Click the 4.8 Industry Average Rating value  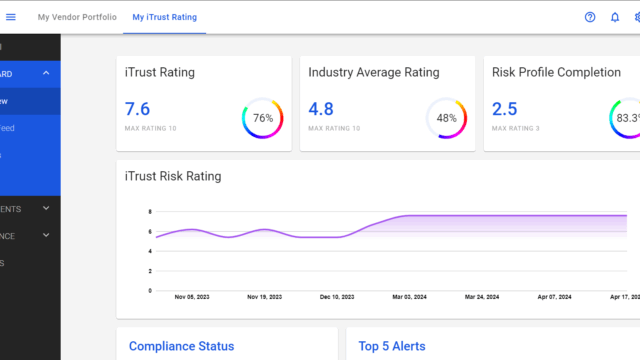321,109
